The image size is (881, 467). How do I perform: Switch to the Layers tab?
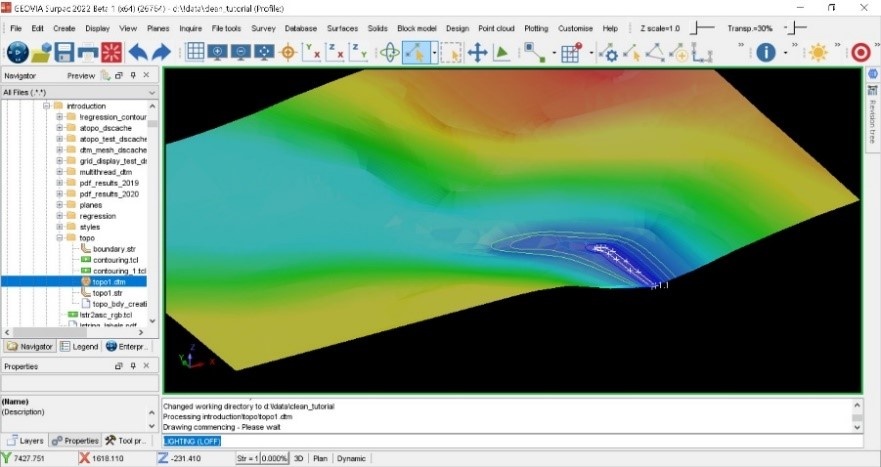[25, 441]
